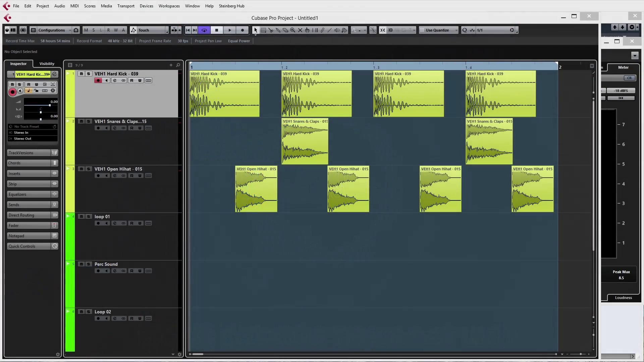The image size is (644, 362).
Task: Record-enable the VEH1 Hard Kick track
Action: coord(98,80)
